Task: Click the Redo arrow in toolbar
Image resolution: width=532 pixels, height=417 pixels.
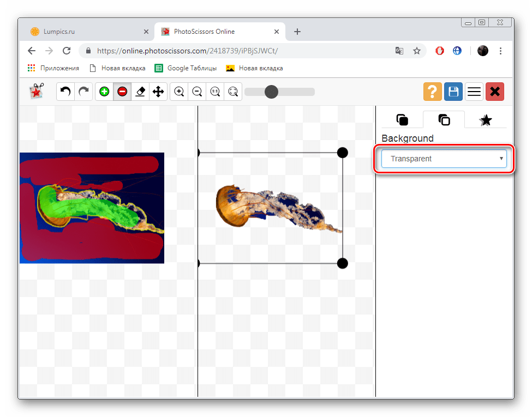Action: point(83,92)
